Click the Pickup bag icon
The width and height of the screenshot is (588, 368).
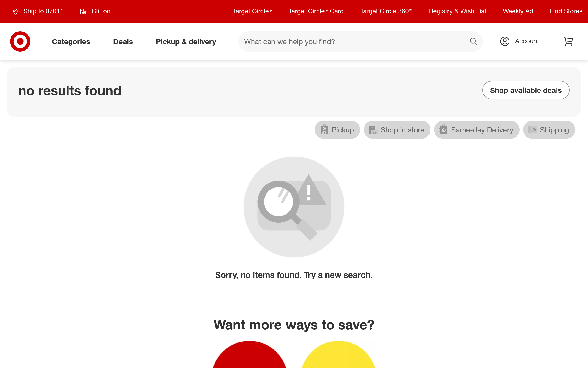tap(324, 130)
